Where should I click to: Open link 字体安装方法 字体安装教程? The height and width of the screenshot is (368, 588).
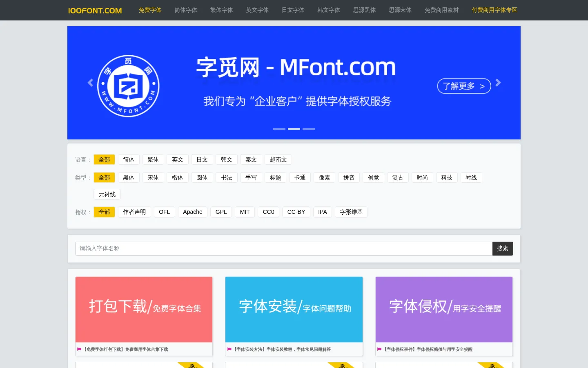click(x=282, y=349)
